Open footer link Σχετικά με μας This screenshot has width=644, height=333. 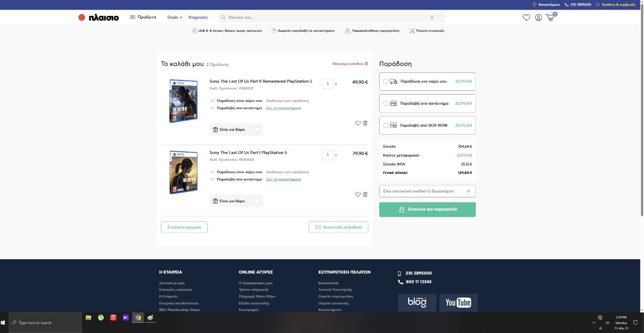[172, 283]
